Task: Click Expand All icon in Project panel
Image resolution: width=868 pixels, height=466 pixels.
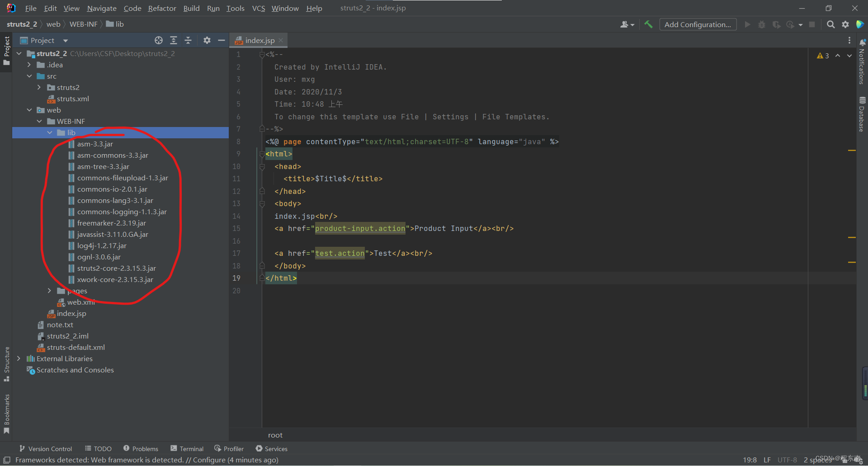Action: point(173,40)
